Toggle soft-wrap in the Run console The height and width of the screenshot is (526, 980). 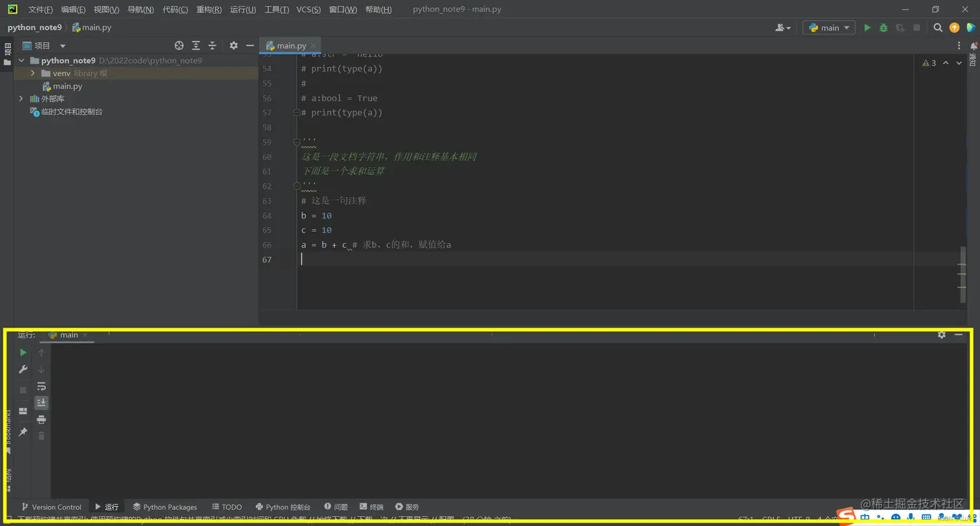pyautogui.click(x=41, y=387)
